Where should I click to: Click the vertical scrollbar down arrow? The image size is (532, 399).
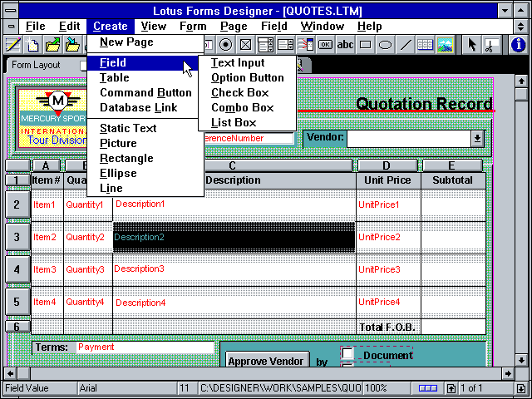pyautogui.click(x=521, y=360)
